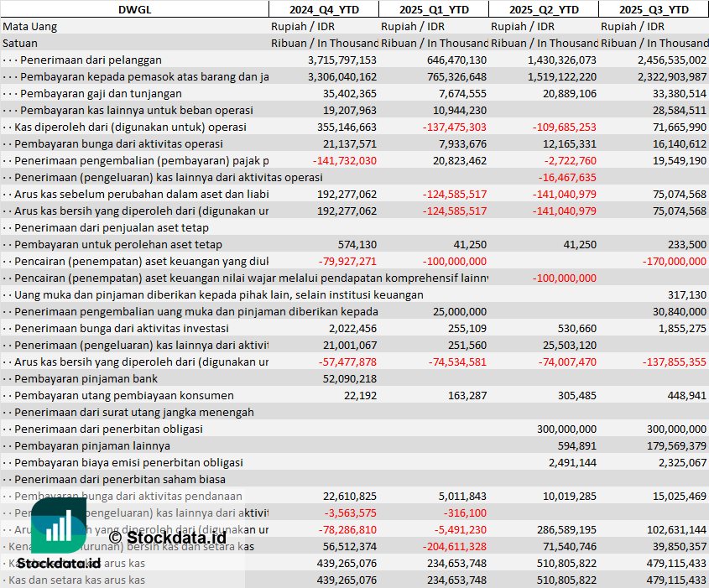The width and height of the screenshot is (709, 588).
Task: Click the Mata Uang row label
Action: (x=30, y=27)
